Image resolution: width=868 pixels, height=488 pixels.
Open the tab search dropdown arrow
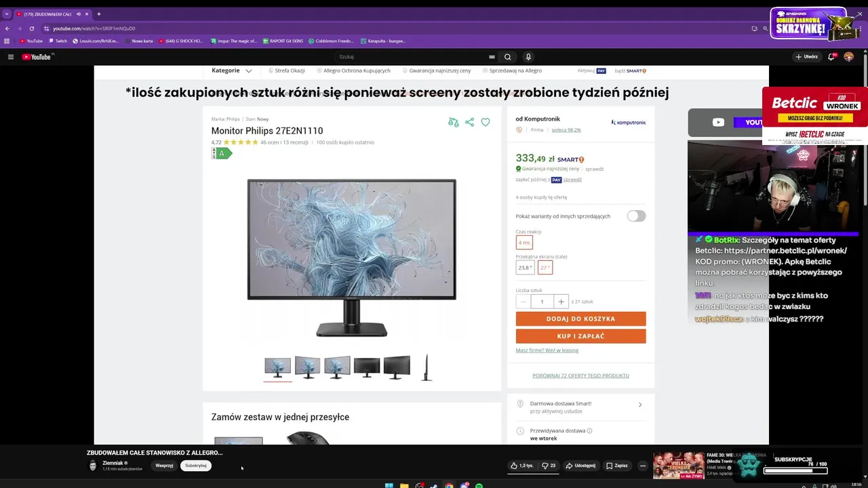coord(7,14)
